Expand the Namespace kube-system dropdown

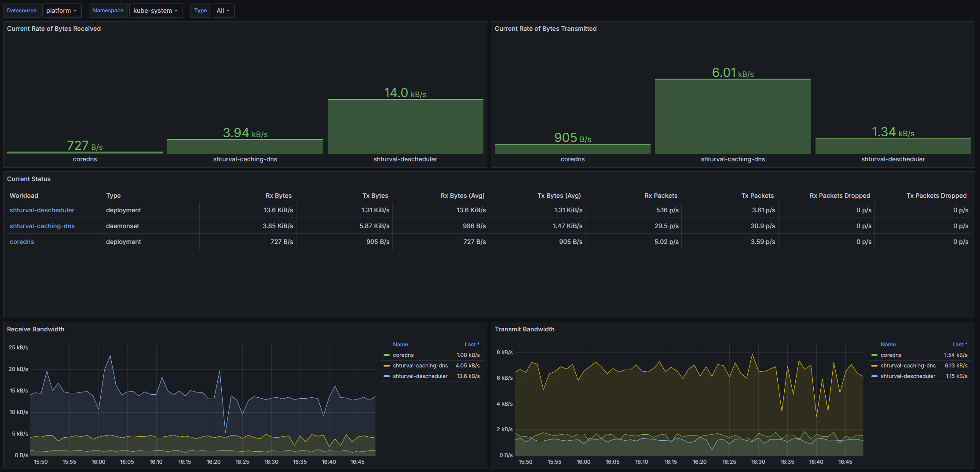(x=155, y=11)
